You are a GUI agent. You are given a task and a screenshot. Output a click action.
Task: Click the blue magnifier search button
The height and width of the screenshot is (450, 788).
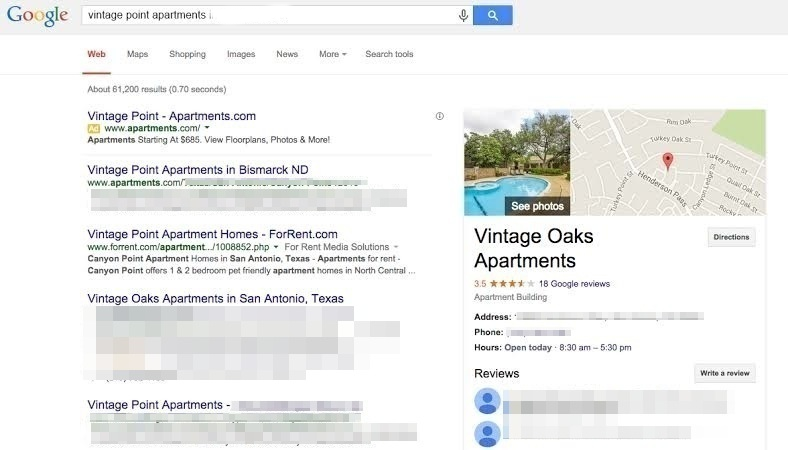(x=492, y=16)
